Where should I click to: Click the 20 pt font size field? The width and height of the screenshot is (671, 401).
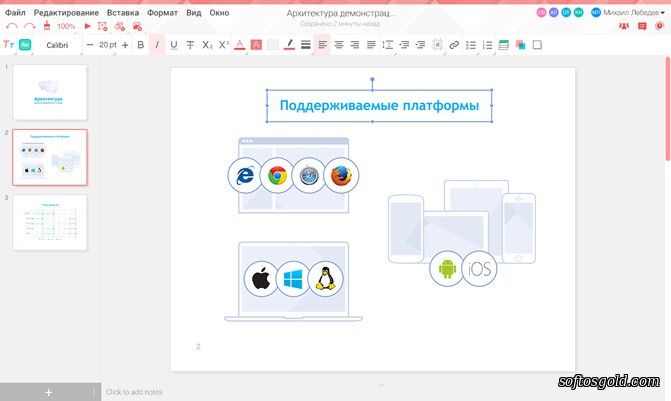pyautogui.click(x=107, y=45)
